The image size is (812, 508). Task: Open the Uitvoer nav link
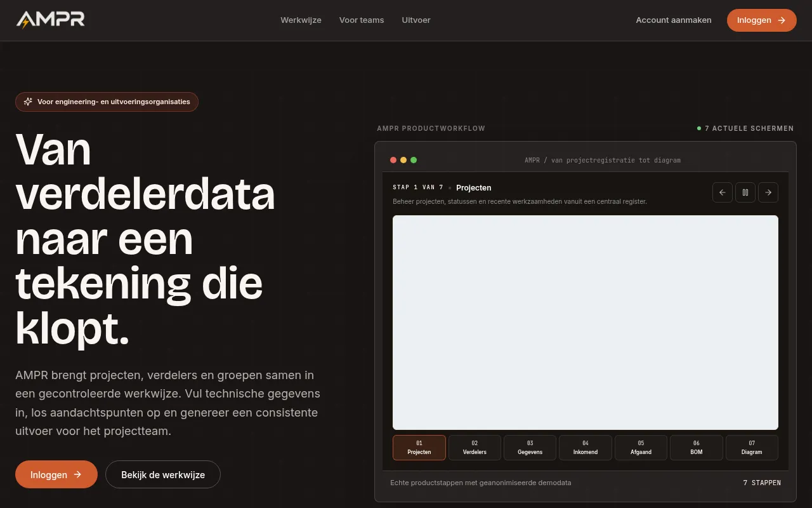click(x=416, y=20)
